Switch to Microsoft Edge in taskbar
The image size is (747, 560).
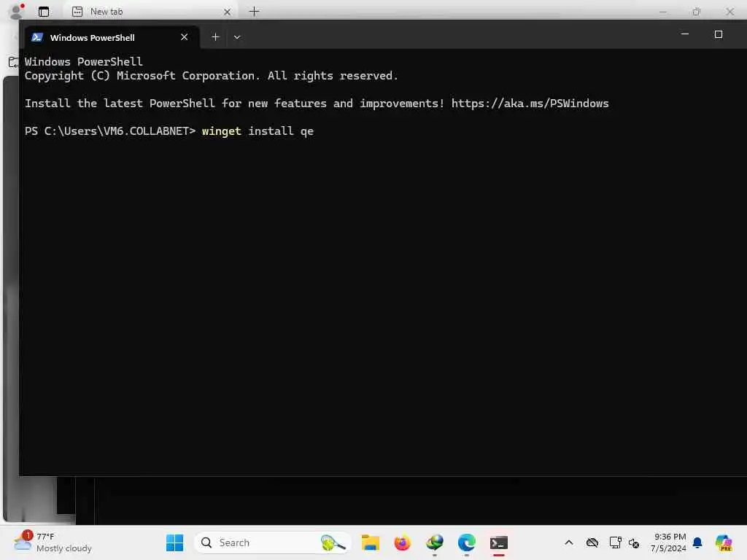(467, 542)
